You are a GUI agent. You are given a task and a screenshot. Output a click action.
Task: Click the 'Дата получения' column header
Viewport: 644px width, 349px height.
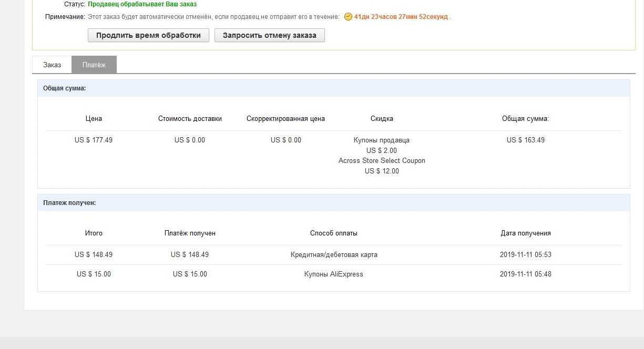point(526,233)
